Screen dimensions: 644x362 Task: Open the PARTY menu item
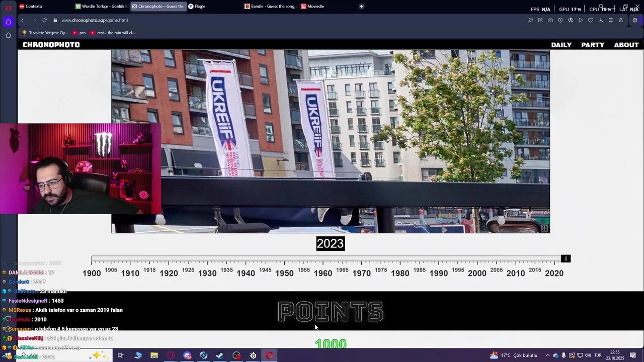pos(593,45)
